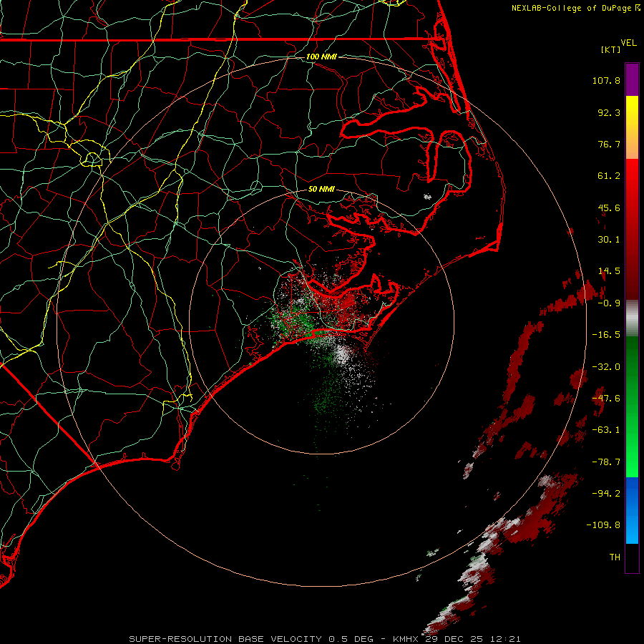Select the -109.8 legend value
This screenshot has height=644, width=644.
coord(603,525)
